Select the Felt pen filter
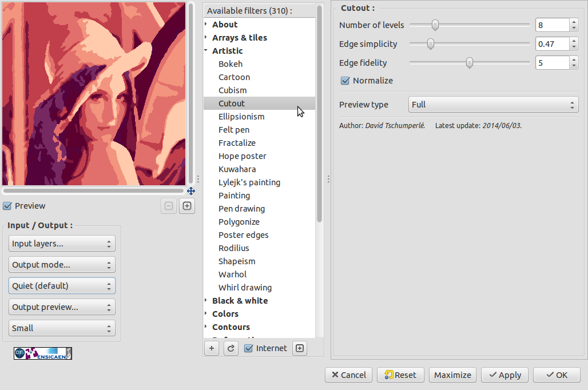The width and height of the screenshot is (588, 390). (234, 130)
